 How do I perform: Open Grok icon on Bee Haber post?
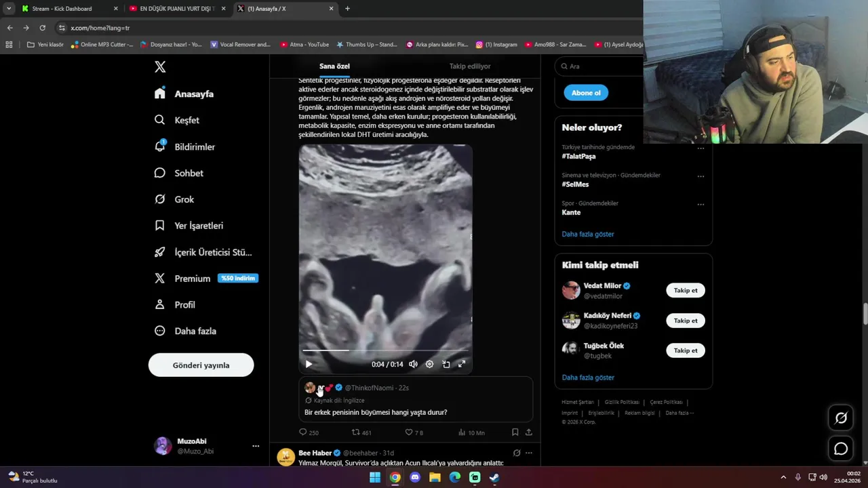[517, 453]
